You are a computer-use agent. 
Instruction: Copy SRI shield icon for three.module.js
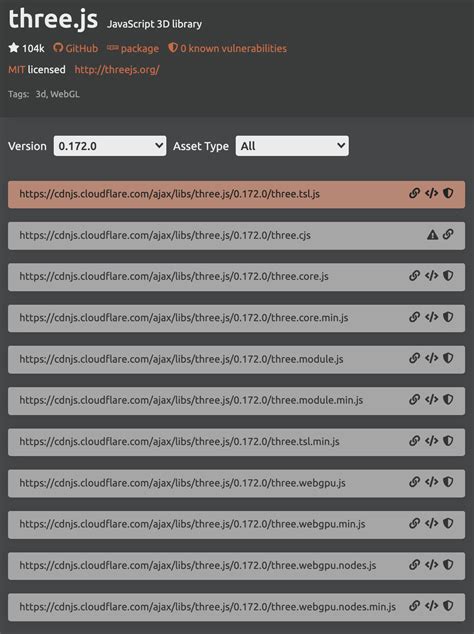pyautogui.click(x=448, y=358)
